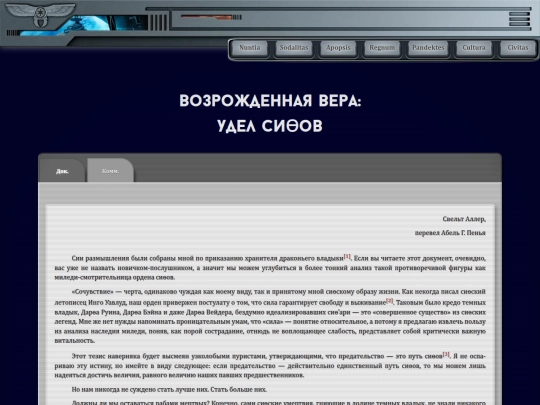This screenshot has width=540, height=405.
Task: Open the Nuntia menu
Action: pyautogui.click(x=250, y=48)
